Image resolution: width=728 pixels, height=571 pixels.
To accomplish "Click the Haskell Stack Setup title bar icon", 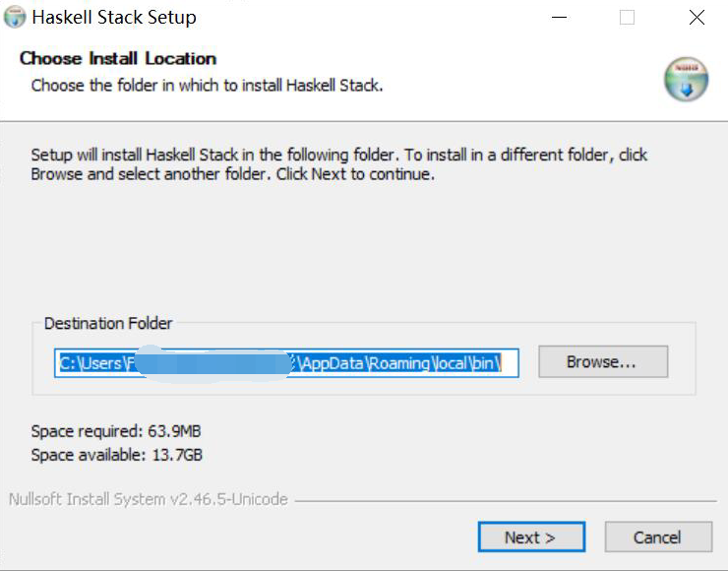I will (x=15, y=18).
